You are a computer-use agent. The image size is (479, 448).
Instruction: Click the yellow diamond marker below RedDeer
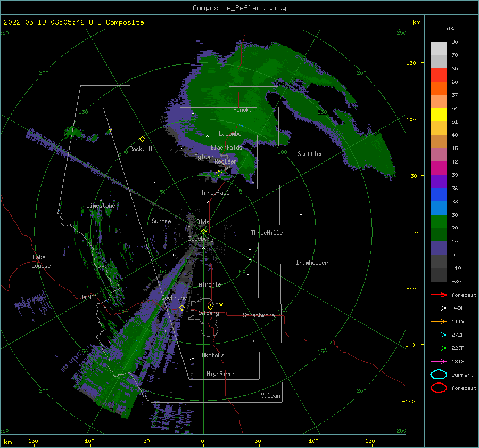(219, 173)
